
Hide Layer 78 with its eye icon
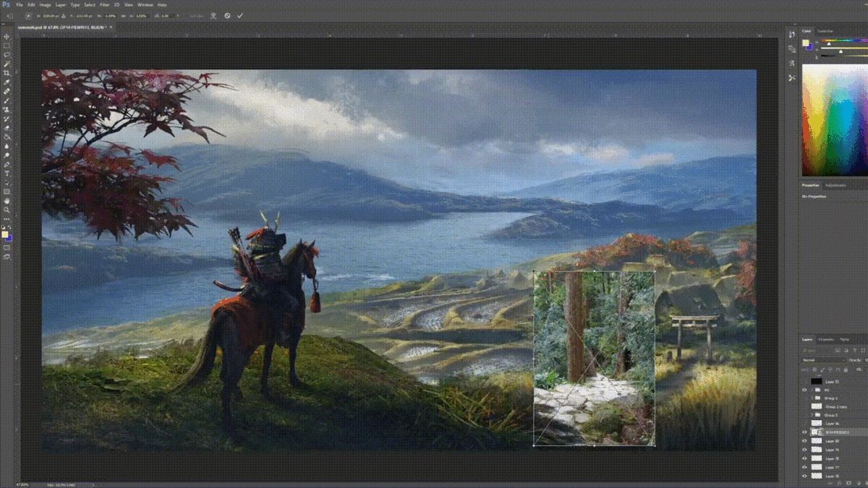click(804, 458)
